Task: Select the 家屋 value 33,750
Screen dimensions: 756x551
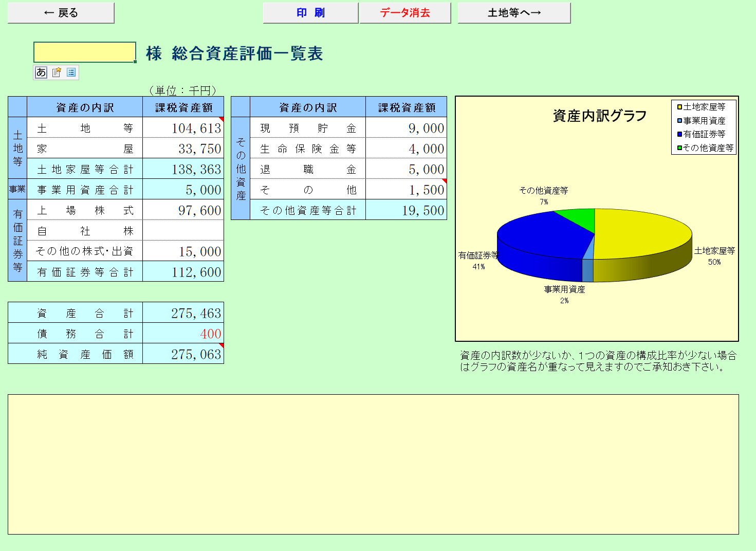Action: 183,148
